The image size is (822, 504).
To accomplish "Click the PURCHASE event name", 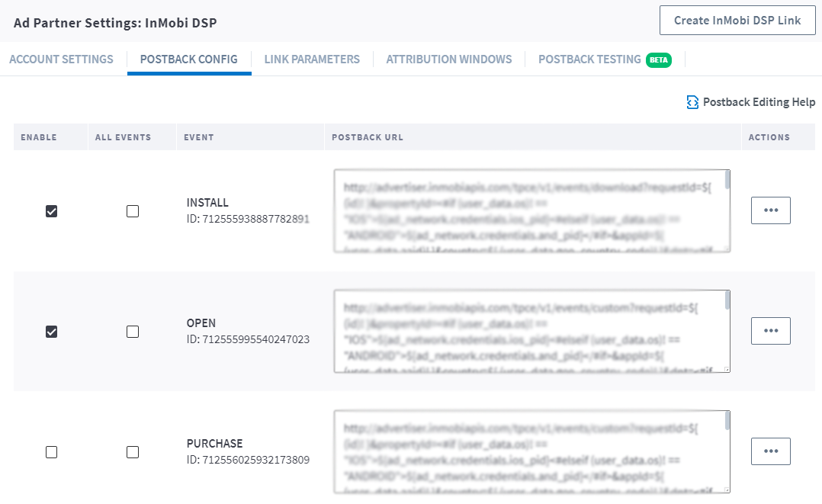I will click(x=215, y=444).
